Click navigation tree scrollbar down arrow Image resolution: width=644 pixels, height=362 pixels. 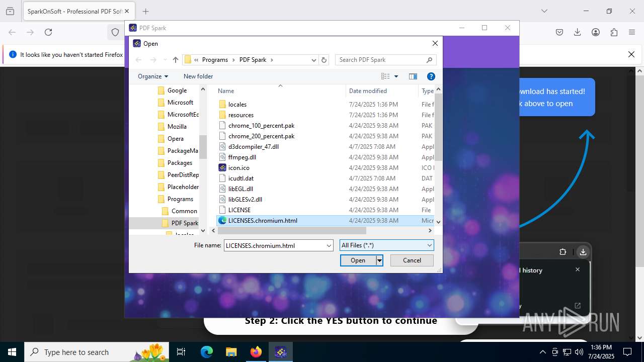point(203,231)
